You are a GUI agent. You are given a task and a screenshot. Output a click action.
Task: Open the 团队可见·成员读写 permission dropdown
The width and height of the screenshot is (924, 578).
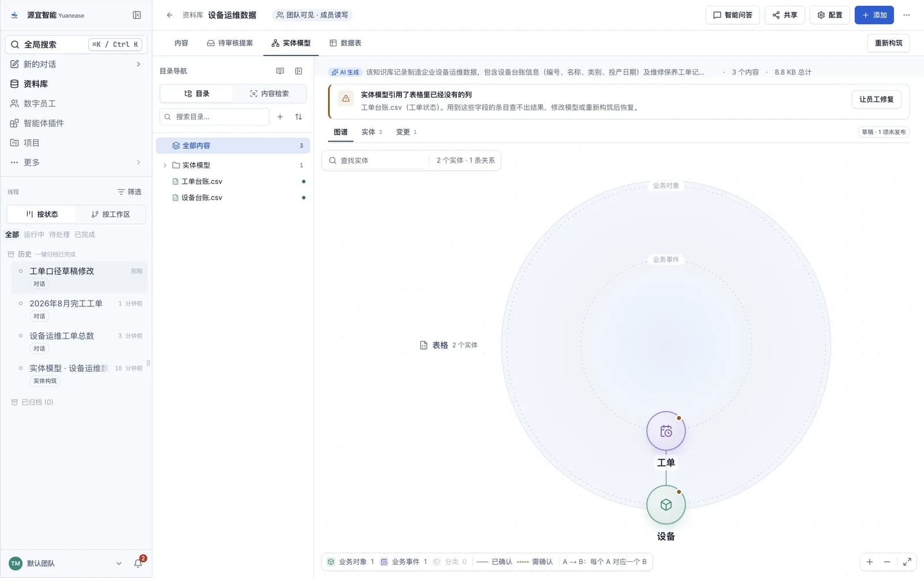[312, 15]
